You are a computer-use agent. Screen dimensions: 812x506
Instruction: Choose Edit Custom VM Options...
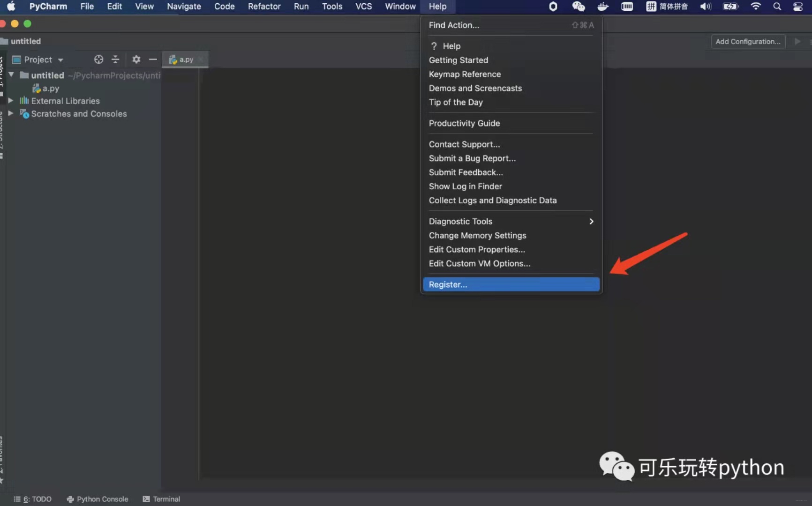(511, 263)
